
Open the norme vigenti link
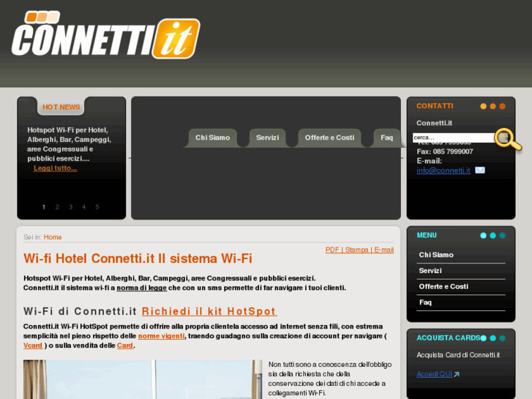pos(162,336)
